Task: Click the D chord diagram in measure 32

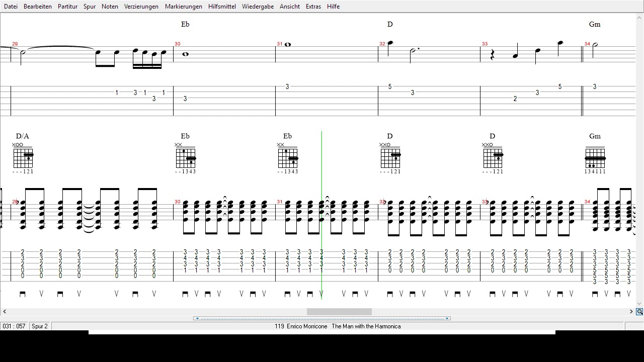Action: pyautogui.click(x=390, y=157)
